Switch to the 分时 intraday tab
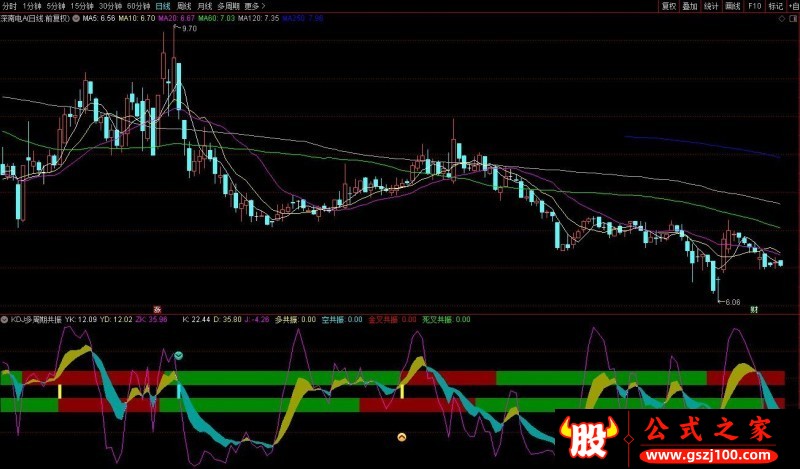Viewport: 800px width, 469px height. coord(10,6)
